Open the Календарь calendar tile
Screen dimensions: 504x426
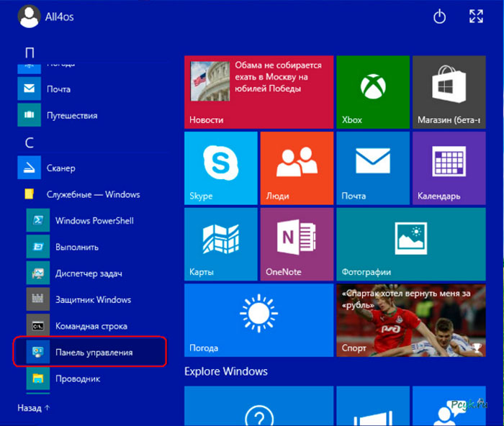click(x=449, y=168)
